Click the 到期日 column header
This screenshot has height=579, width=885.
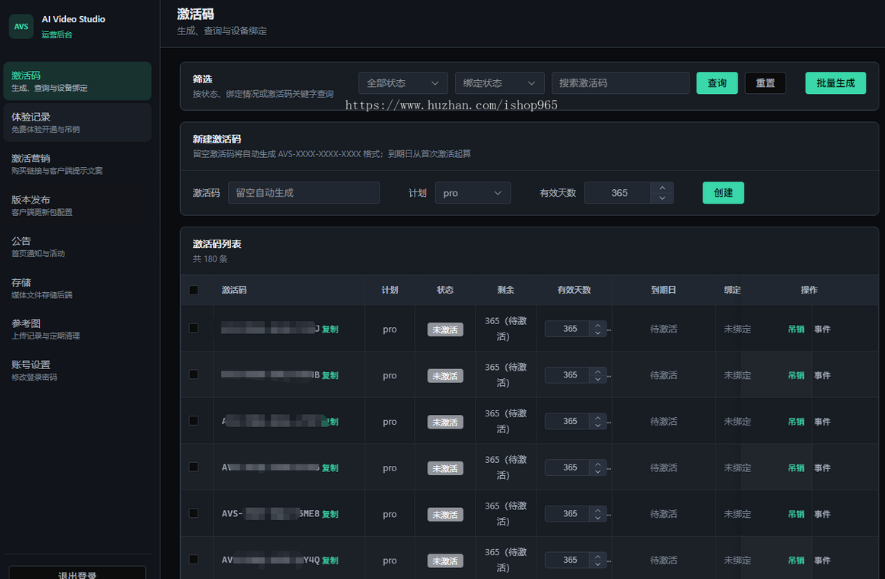pos(663,290)
